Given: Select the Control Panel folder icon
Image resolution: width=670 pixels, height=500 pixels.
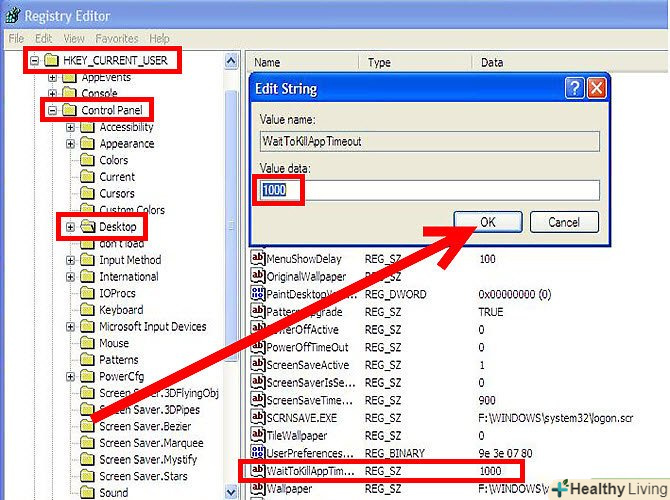Looking at the screenshot, I should (69, 110).
